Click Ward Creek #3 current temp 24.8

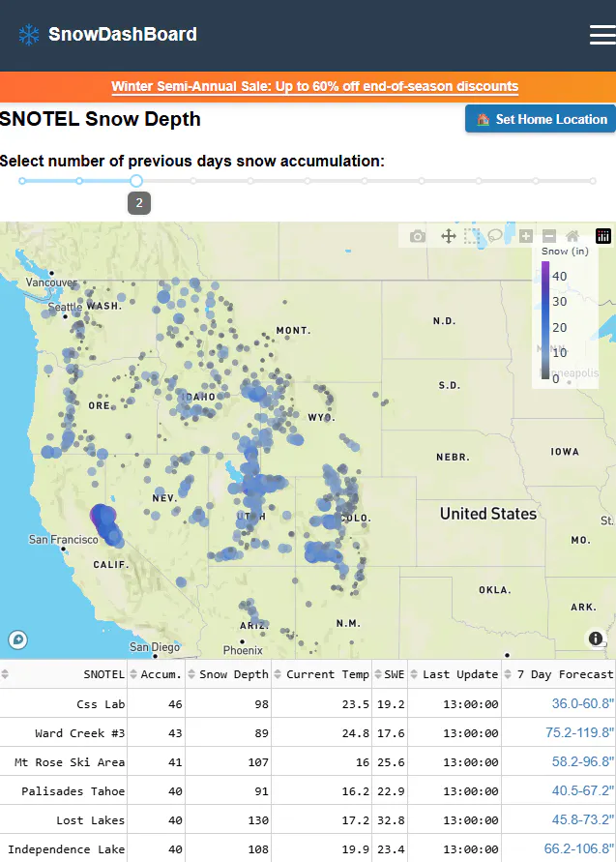click(356, 733)
